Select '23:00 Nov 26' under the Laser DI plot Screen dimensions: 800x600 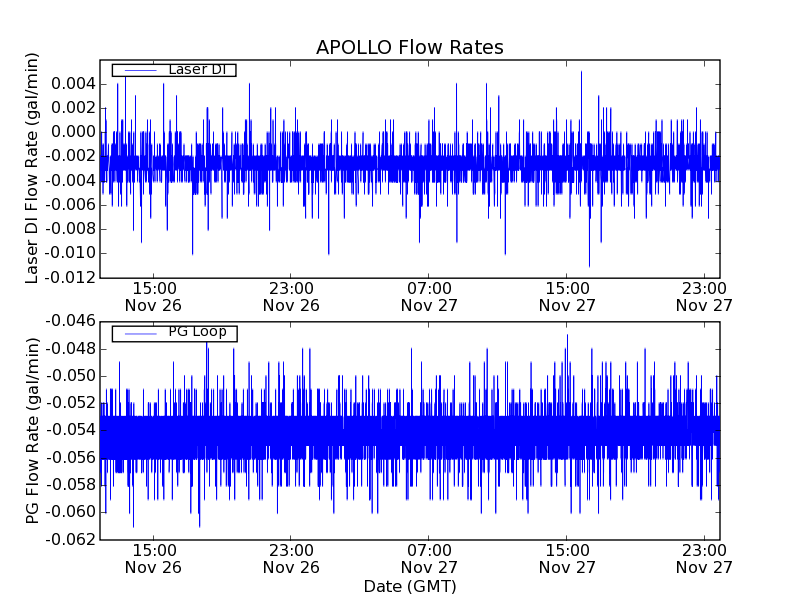(291, 297)
